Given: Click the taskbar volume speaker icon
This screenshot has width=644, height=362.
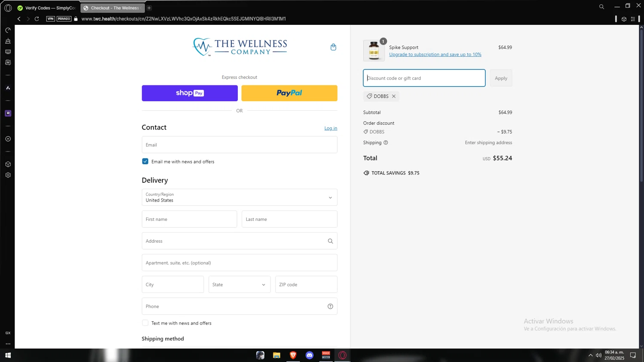Looking at the screenshot, I should pyautogui.click(x=598, y=355).
